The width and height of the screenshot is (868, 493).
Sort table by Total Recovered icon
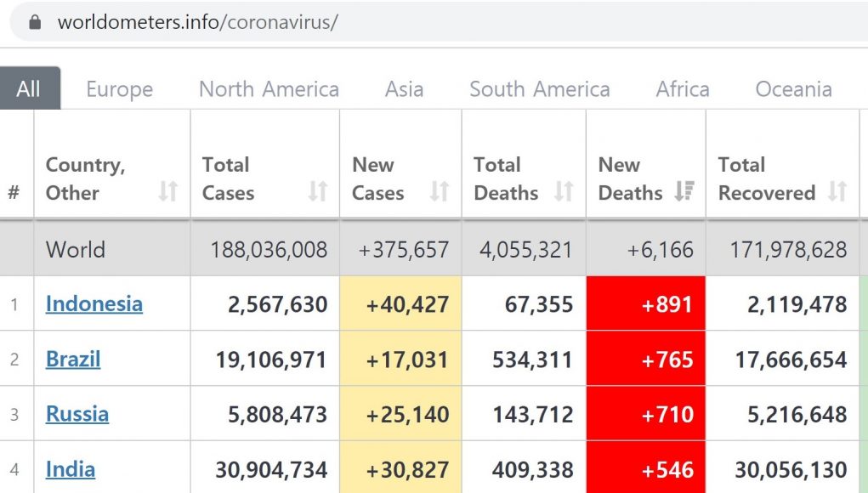pos(837,192)
